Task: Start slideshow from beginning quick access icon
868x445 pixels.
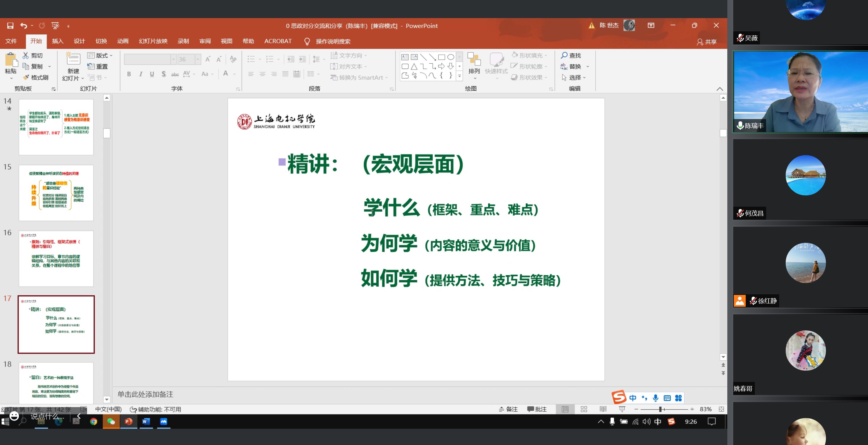Action: pos(55,25)
